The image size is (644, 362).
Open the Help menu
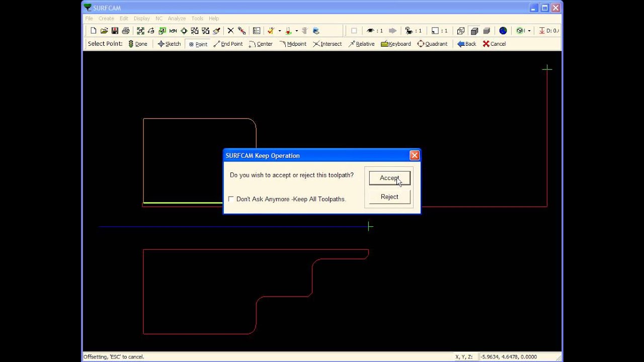(214, 19)
